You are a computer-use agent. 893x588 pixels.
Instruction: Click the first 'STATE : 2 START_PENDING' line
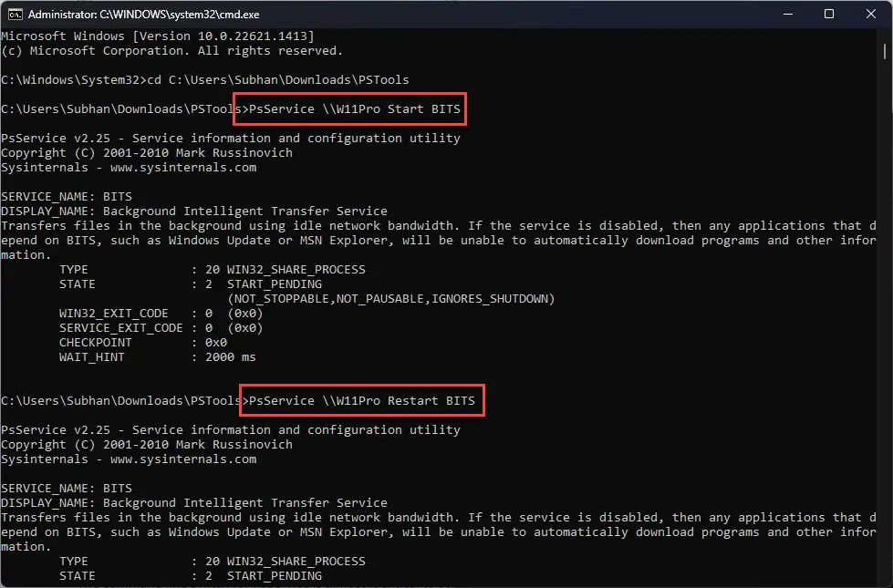pyautogui.click(x=191, y=284)
